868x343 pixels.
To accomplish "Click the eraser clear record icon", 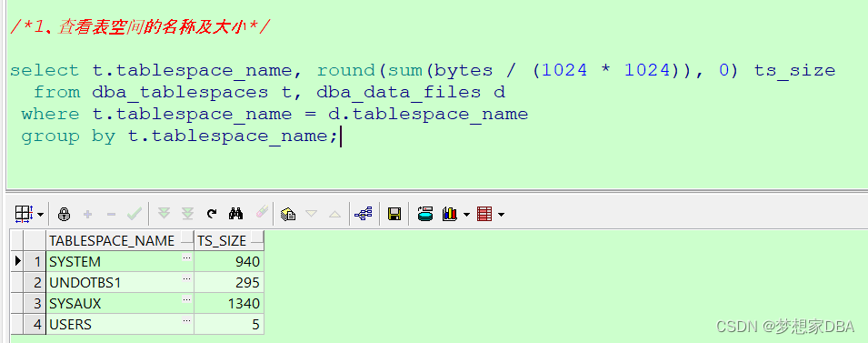I will (261, 213).
